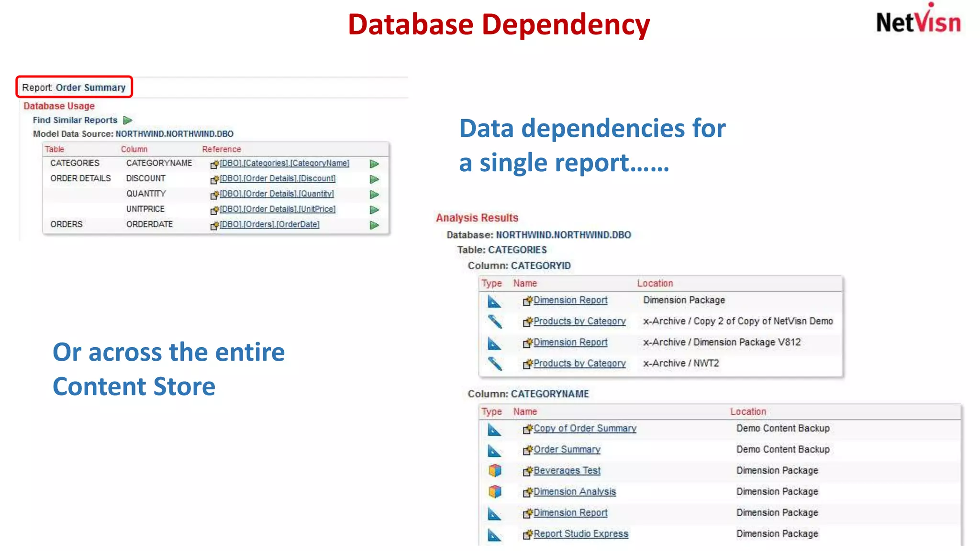Click report type icon beside Copy of Order Summary
Image resolution: width=980 pixels, height=551 pixels.
(x=494, y=430)
